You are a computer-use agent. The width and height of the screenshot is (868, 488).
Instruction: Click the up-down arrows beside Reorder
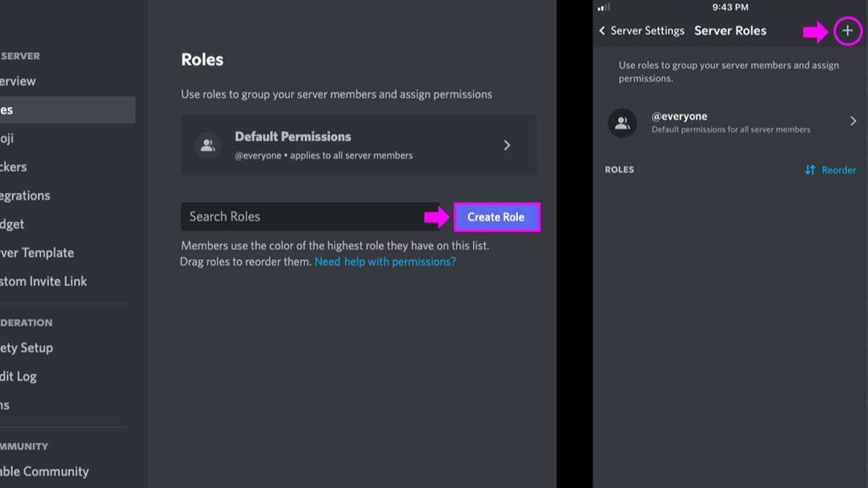point(809,170)
